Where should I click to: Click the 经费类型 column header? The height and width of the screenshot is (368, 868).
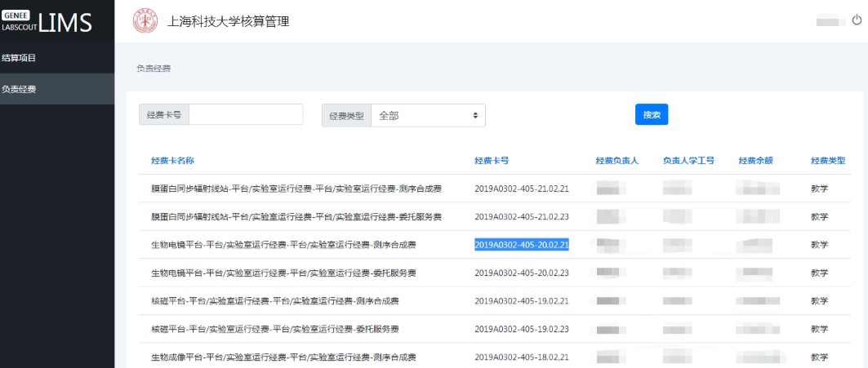pos(827,161)
